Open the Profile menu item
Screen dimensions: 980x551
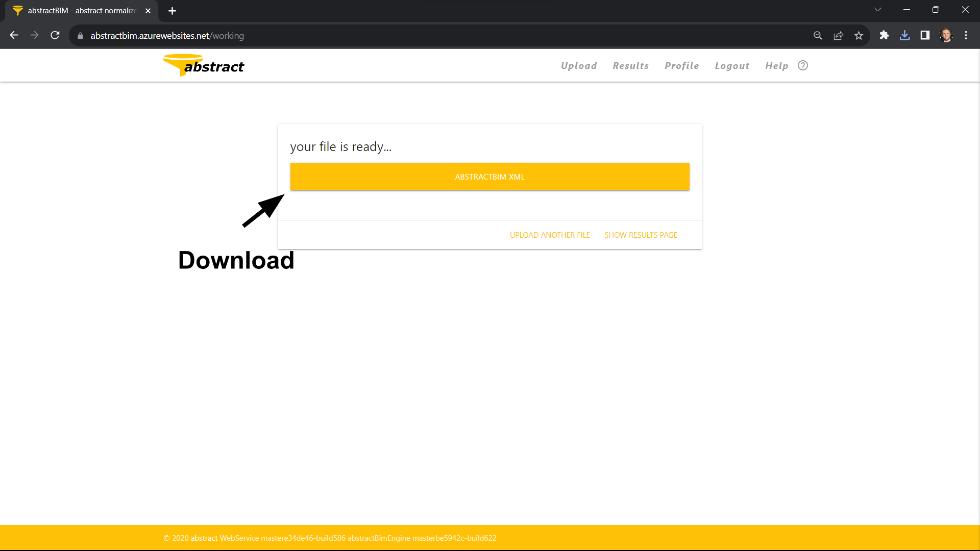tap(682, 65)
